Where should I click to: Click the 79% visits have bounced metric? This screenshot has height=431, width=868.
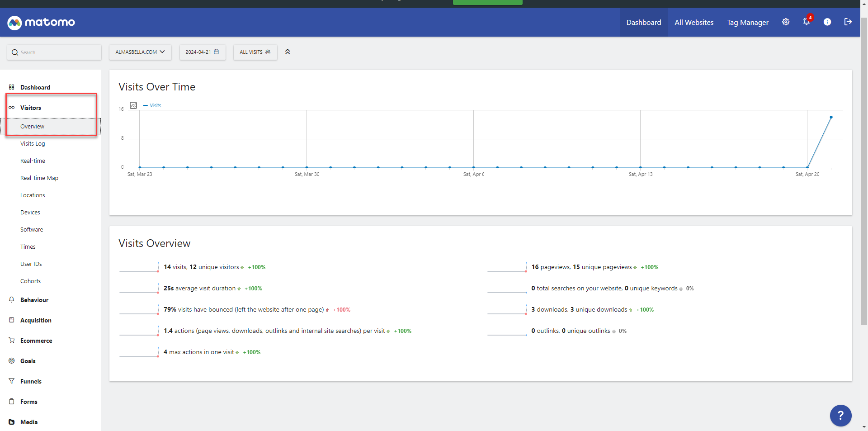(244, 310)
